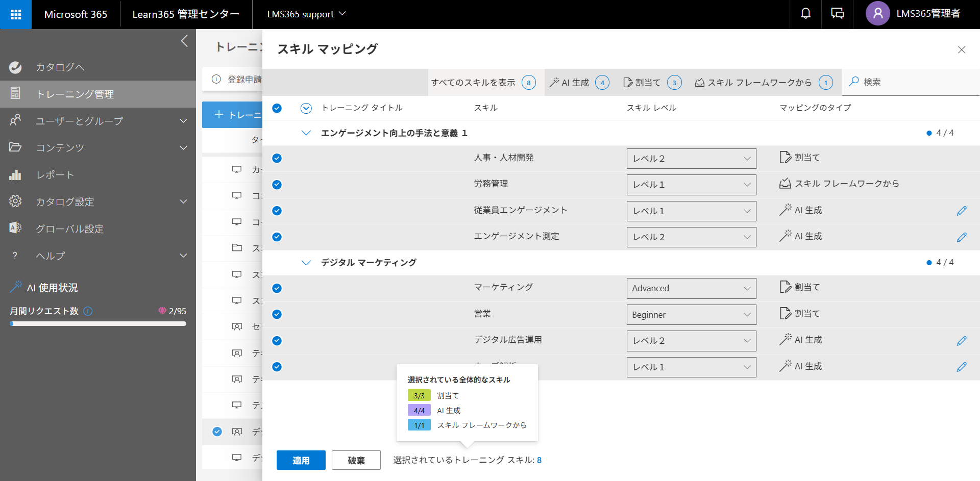Click the Microsoft 365 link

pyautogui.click(x=76, y=14)
